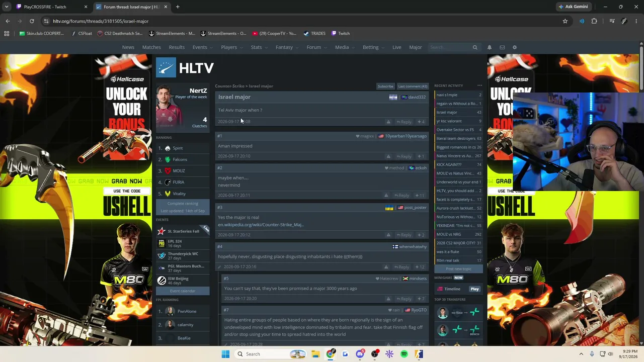Bookmark this page with star icon
This screenshot has width=644, height=362.
click(565, 21)
